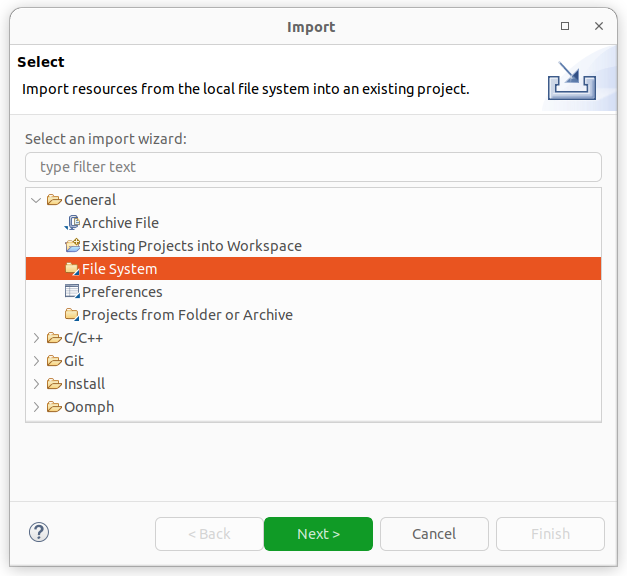Expand the Install category

[37, 384]
